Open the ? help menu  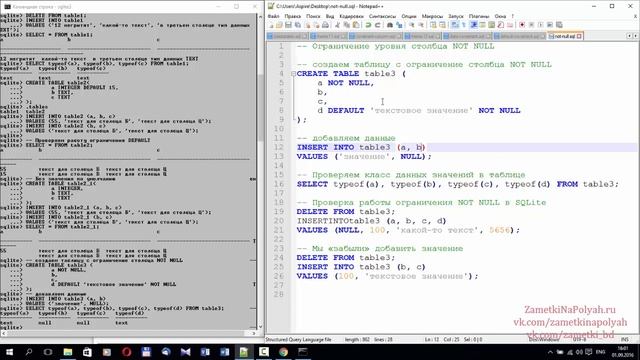click(513, 16)
